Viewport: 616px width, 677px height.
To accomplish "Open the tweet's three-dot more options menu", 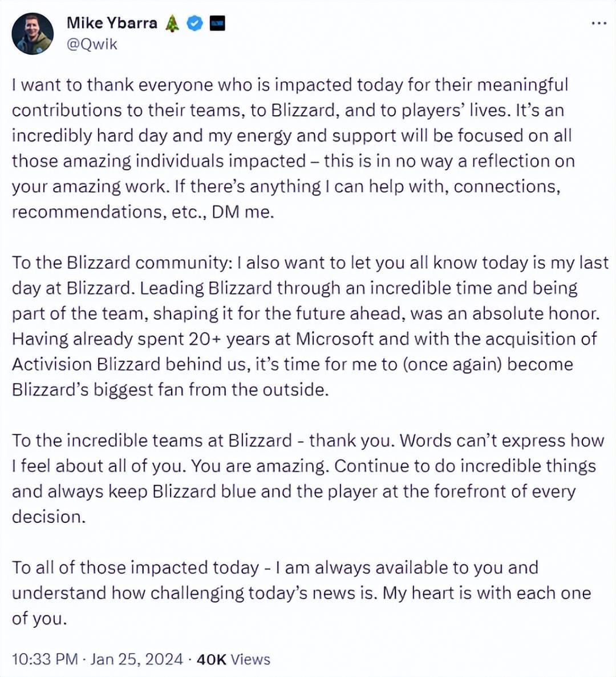I will 598,23.
